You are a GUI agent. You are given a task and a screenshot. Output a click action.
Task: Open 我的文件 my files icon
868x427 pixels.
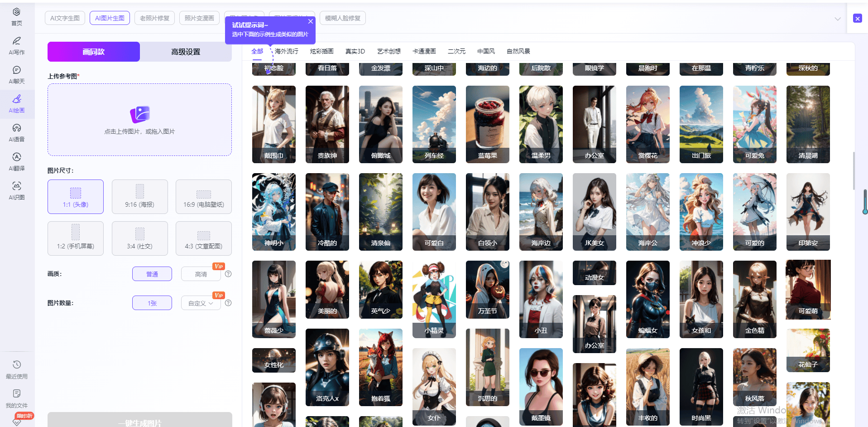coord(17,398)
